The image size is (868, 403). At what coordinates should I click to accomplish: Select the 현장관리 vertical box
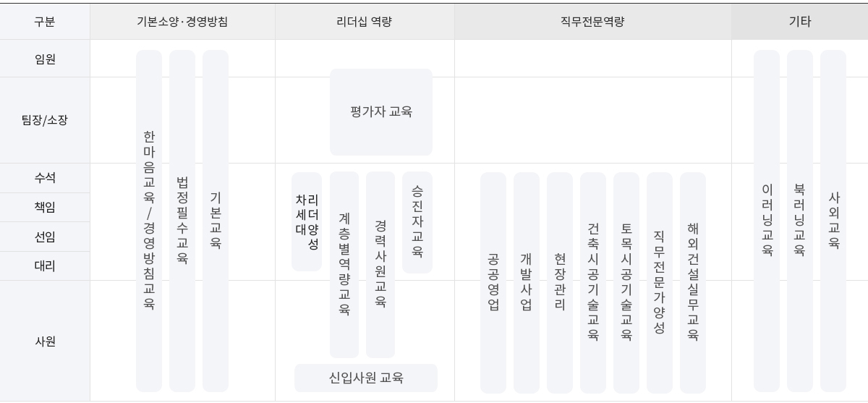click(560, 282)
